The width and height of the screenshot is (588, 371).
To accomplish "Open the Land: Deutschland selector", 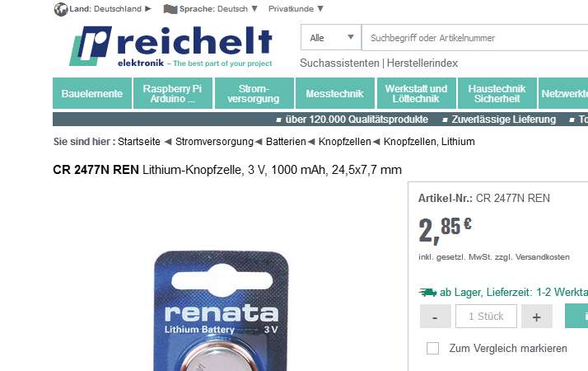I will tap(103, 9).
